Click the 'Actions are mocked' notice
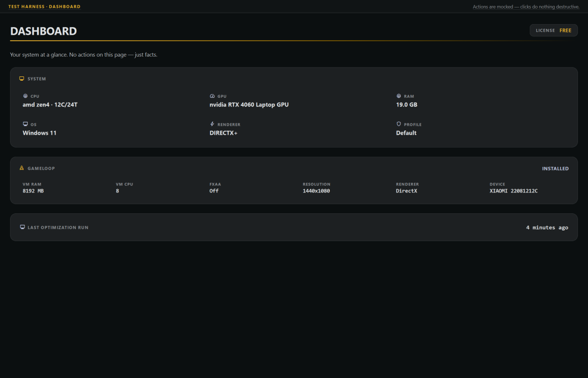 tap(526, 7)
